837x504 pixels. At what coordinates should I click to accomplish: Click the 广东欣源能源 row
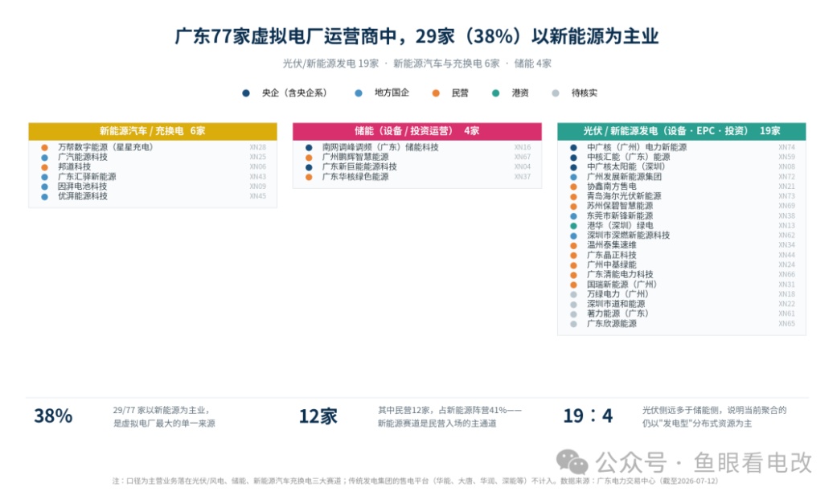682,324
